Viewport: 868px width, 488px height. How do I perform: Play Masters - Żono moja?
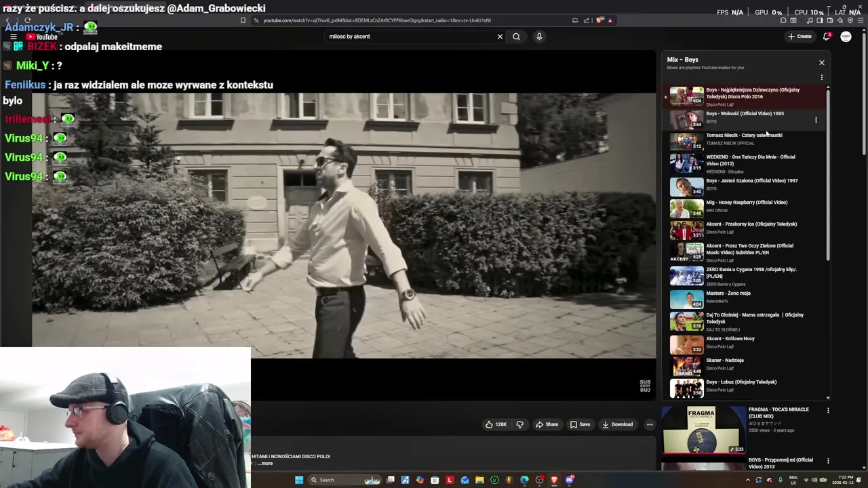pyautogui.click(x=744, y=298)
